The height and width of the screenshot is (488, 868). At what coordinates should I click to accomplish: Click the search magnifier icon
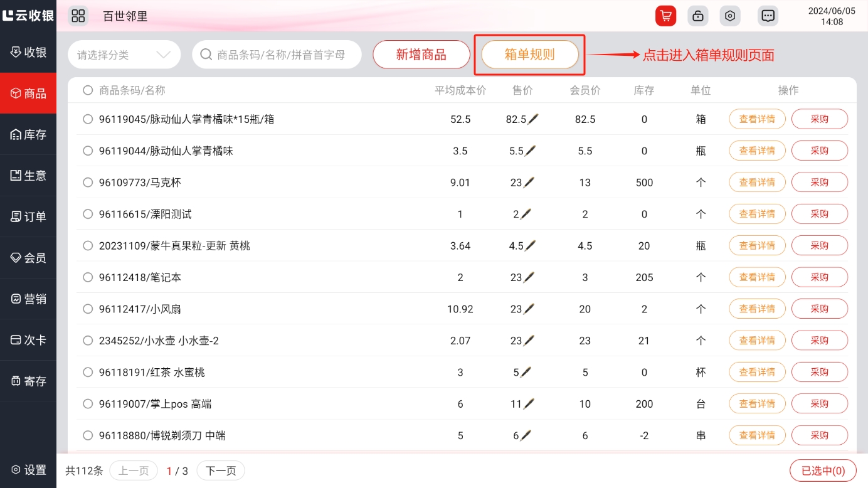pyautogui.click(x=206, y=55)
